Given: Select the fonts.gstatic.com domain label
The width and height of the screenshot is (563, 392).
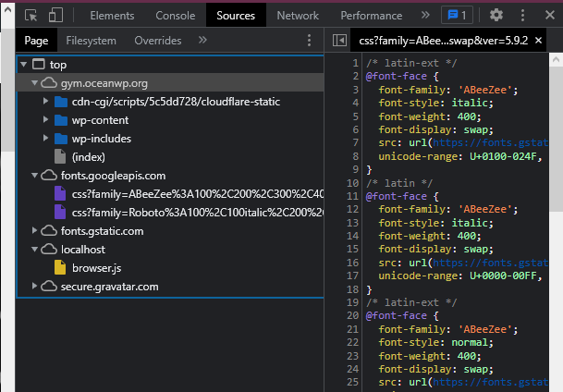Looking at the screenshot, I should point(102,231).
